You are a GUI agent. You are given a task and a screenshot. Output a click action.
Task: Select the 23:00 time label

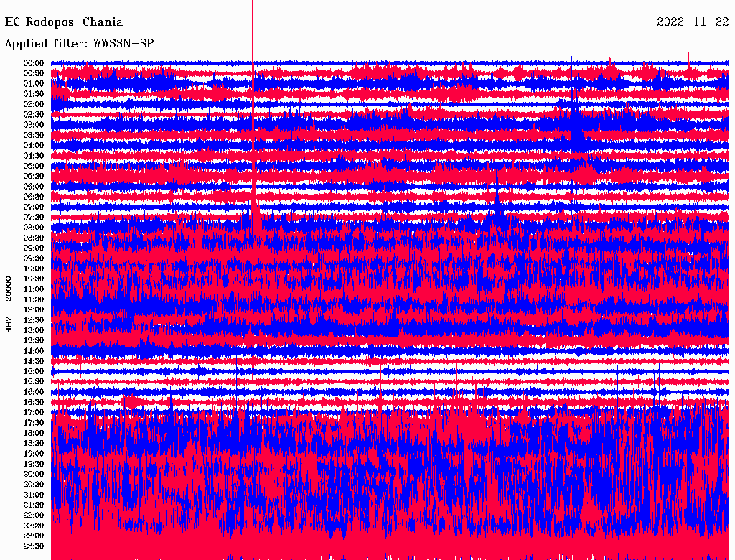coord(34,536)
